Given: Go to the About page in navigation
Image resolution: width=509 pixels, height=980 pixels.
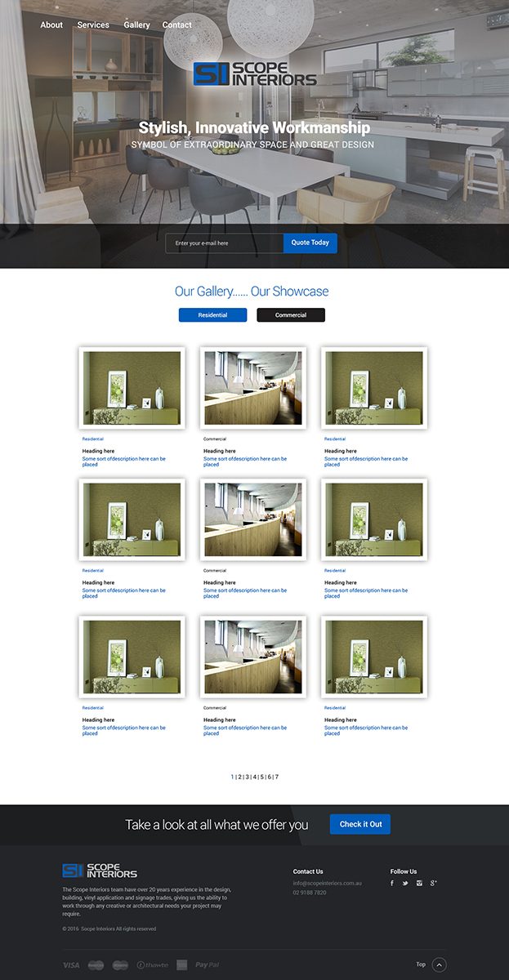Looking at the screenshot, I should (51, 25).
